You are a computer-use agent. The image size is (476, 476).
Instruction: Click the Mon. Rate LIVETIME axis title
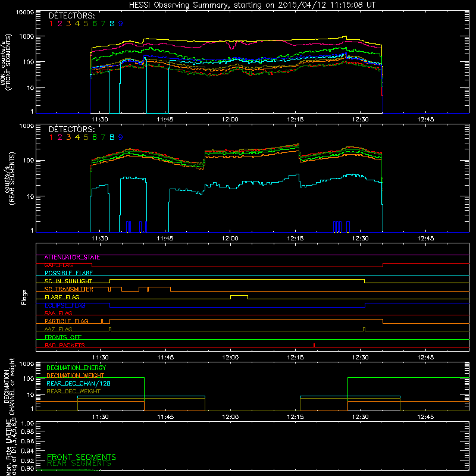tap(11, 447)
